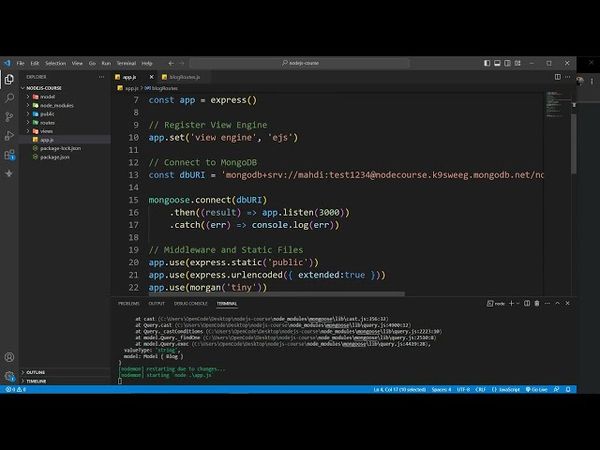
Task: Open the File menu
Action: point(20,63)
